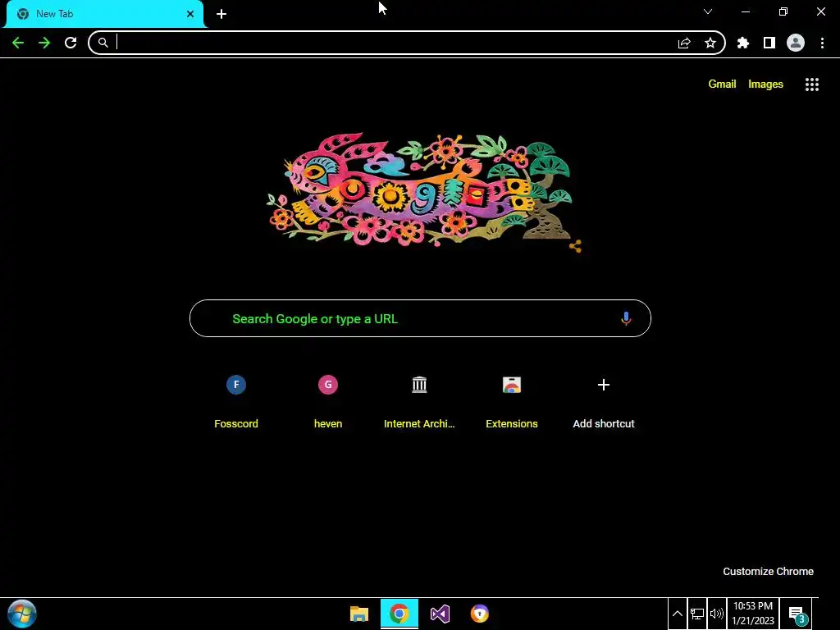Expand the tab search dropdown arrow
Image resolution: width=840 pixels, height=630 pixels.
click(x=708, y=11)
